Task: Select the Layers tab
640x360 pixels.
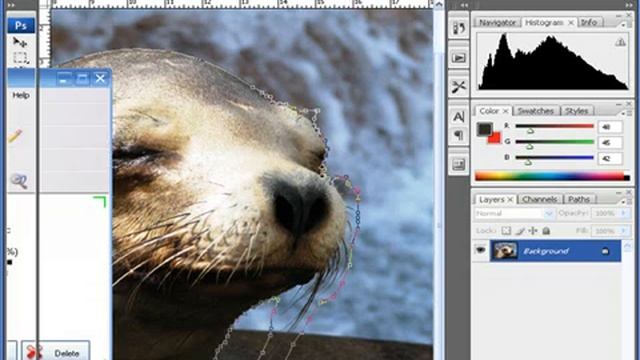Action: tap(491, 200)
